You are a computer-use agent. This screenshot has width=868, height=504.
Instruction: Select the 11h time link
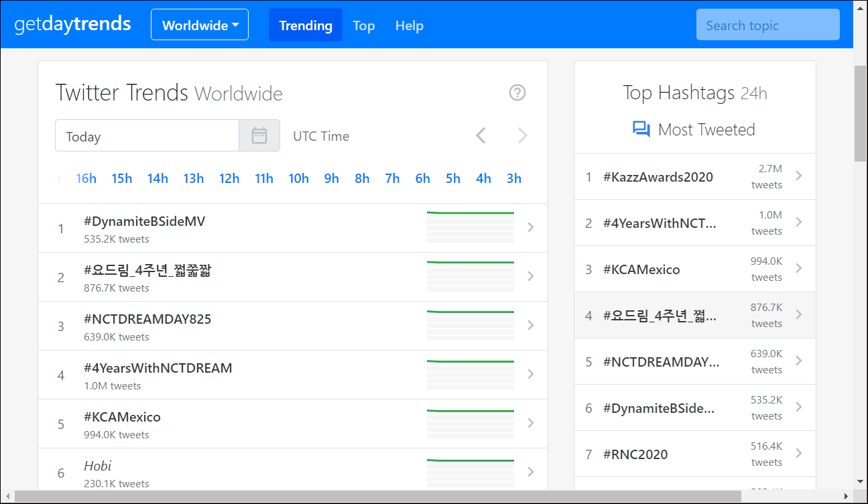point(264,178)
